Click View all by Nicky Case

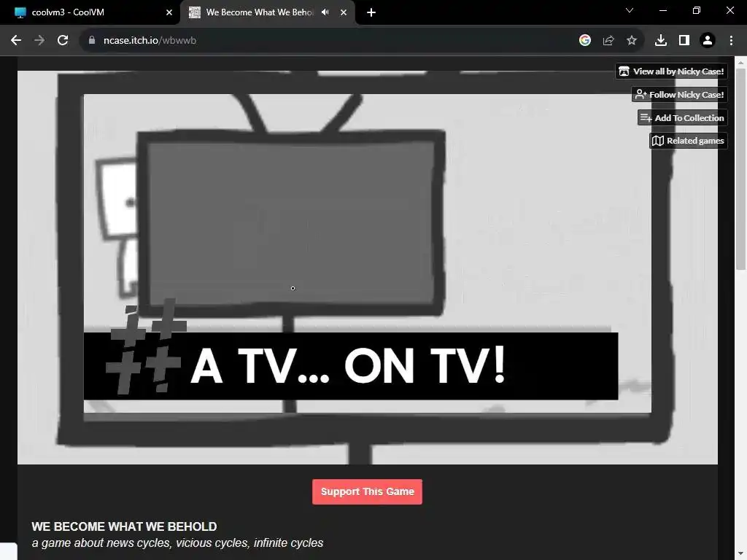coord(671,71)
